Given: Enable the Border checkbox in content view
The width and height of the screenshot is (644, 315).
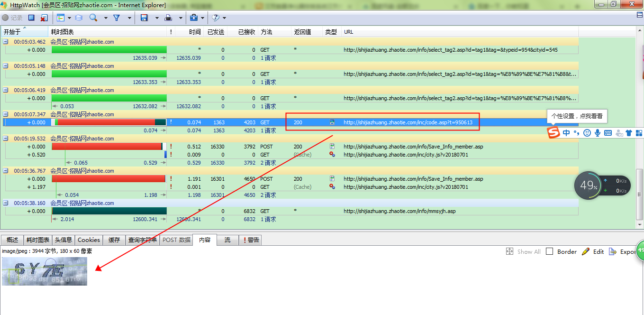Looking at the screenshot, I should click(x=550, y=251).
